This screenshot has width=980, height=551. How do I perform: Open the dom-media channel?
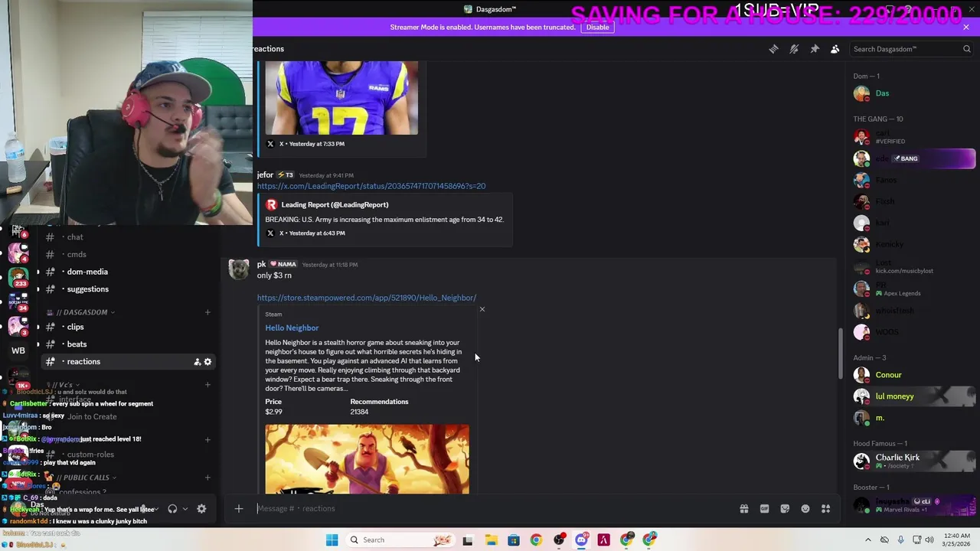(x=87, y=272)
